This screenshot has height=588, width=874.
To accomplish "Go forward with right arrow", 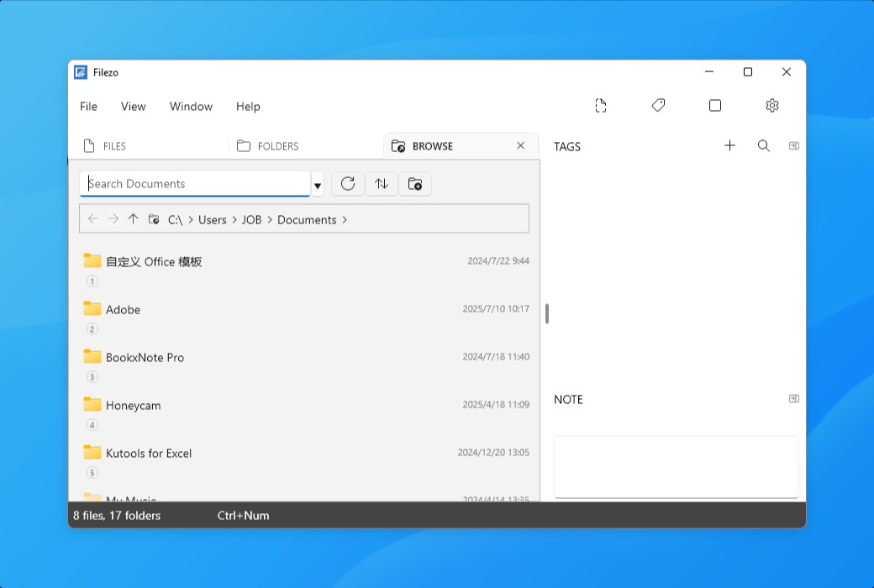I will [113, 219].
